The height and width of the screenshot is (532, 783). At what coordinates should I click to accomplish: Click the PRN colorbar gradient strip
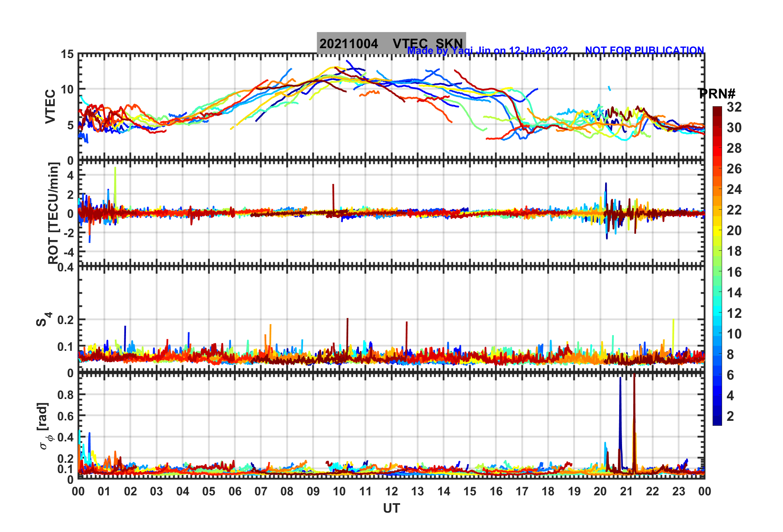[717, 266]
